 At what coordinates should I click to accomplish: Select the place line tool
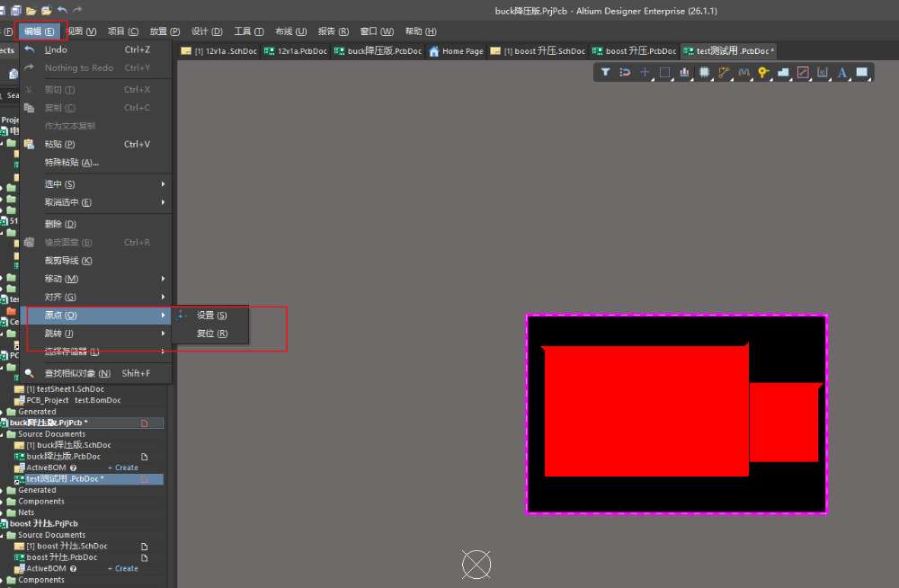(803, 72)
